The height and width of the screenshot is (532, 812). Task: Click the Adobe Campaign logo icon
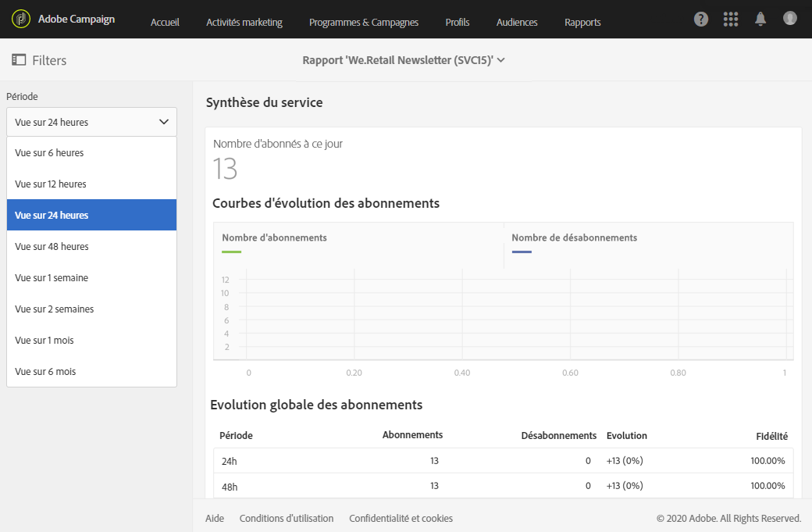21,20
